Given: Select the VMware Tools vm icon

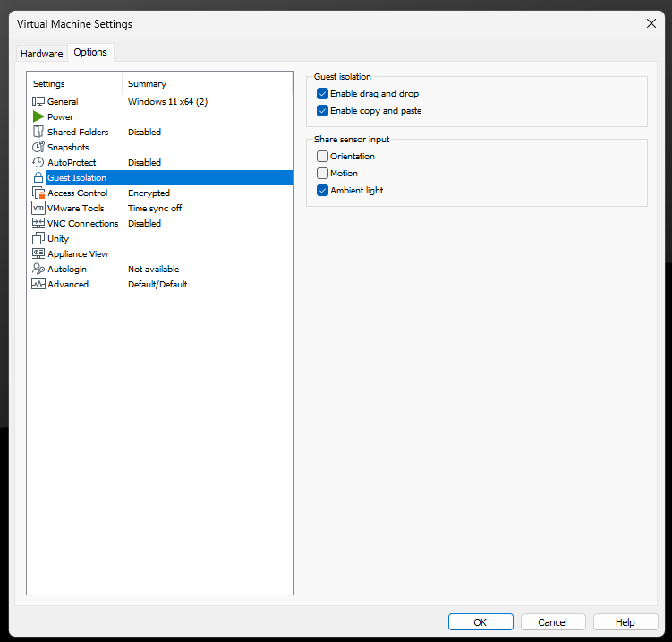Looking at the screenshot, I should tap(38, 209).
